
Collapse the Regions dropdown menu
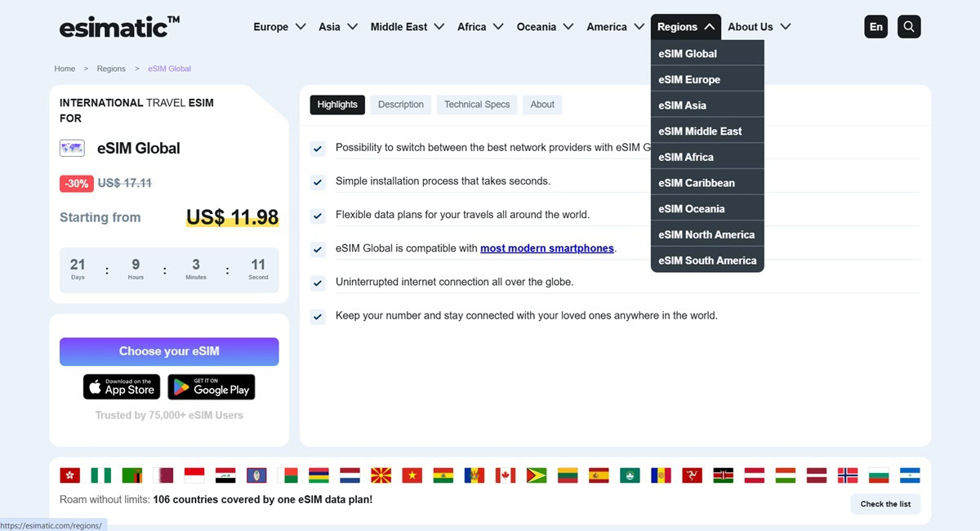pos(686,27)
